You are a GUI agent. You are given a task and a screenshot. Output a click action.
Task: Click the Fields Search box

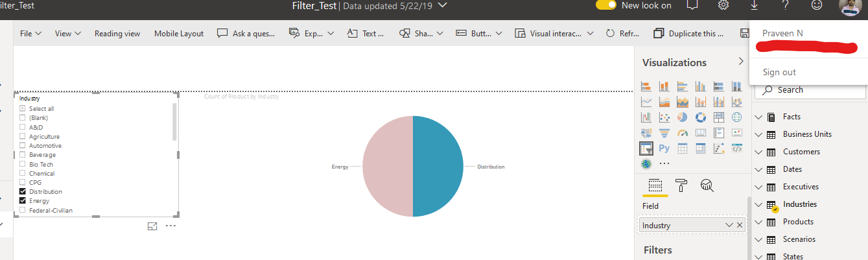click(811, 90)
